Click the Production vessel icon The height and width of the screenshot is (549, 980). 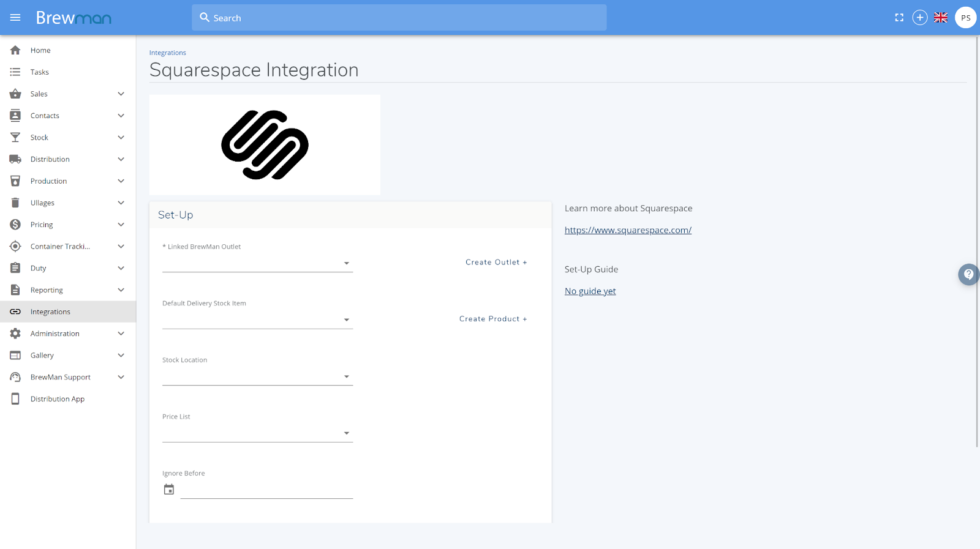click(15, 181)
